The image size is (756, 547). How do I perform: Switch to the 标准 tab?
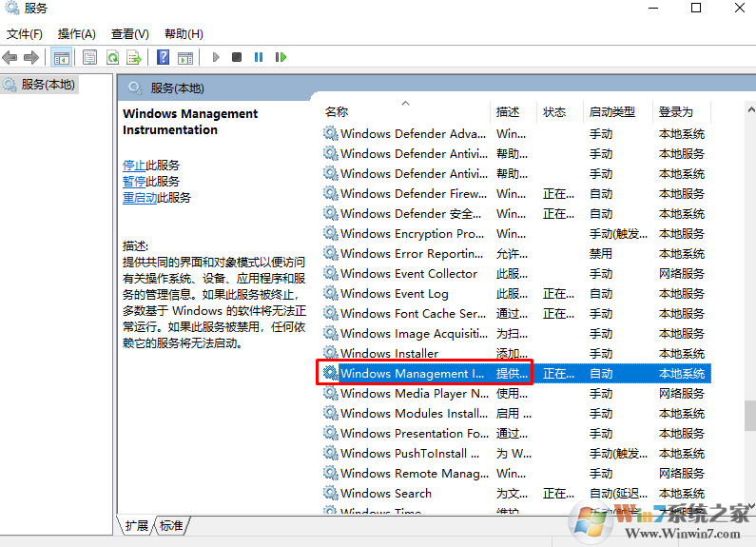click(x=171, y=526)
